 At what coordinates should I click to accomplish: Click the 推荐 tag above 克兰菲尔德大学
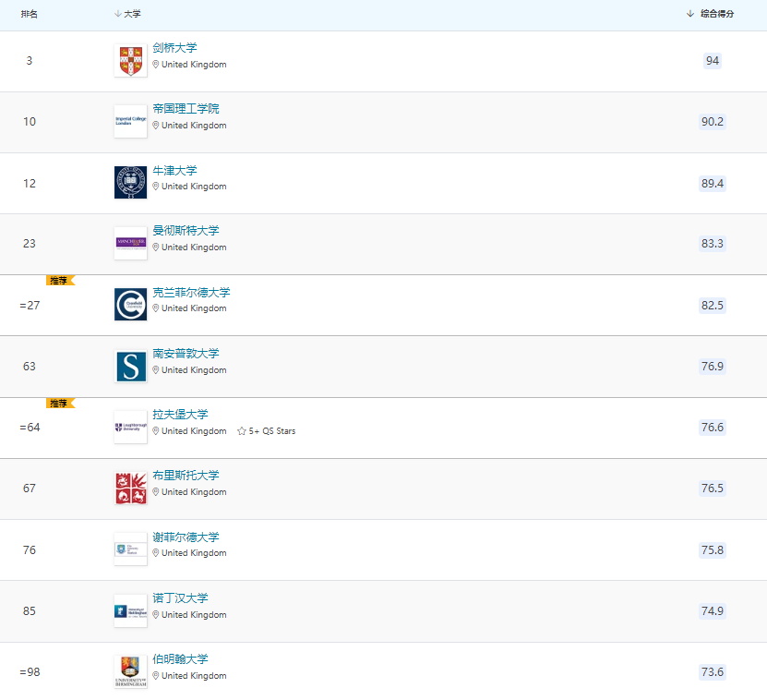[x=59, y=280]
